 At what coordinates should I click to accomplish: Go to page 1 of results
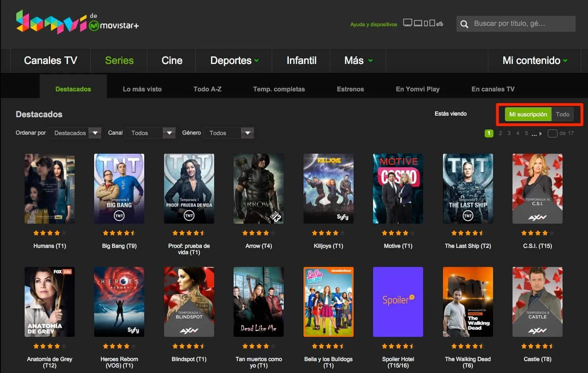[x=489, y=133]
